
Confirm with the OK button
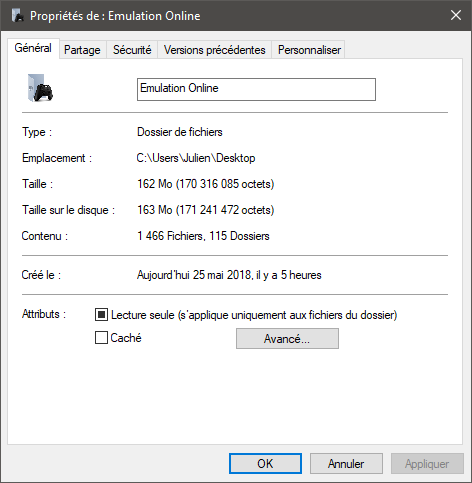point(265,463)
